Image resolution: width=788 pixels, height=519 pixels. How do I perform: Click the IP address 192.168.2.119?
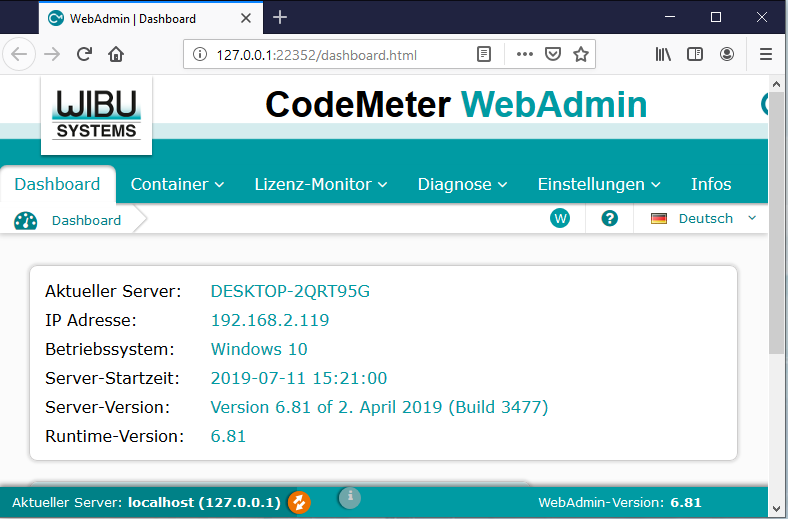tap(270, 321)
